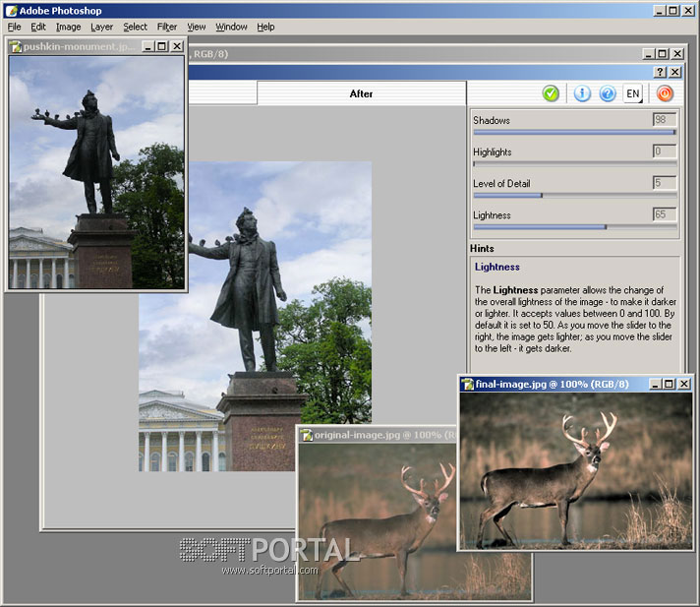Adjust the Lightness slider

coord(575,227)
